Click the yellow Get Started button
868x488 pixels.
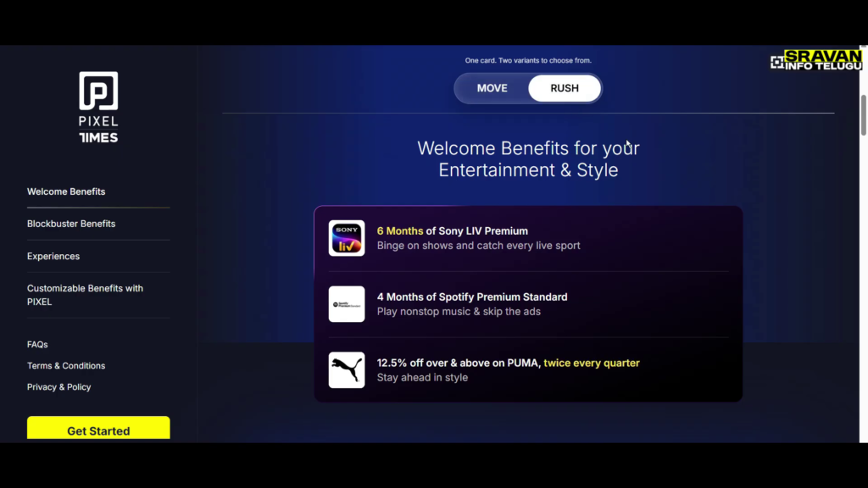(98, 428)
